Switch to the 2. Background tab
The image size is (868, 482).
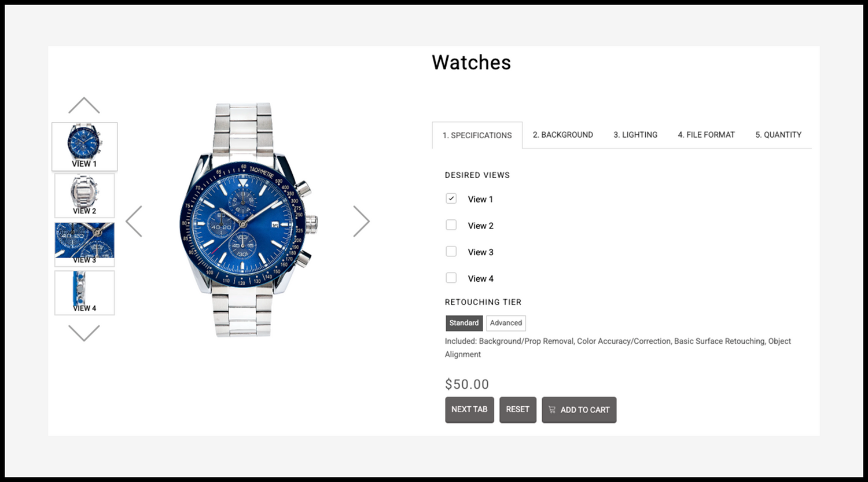(x=563, y=135)
